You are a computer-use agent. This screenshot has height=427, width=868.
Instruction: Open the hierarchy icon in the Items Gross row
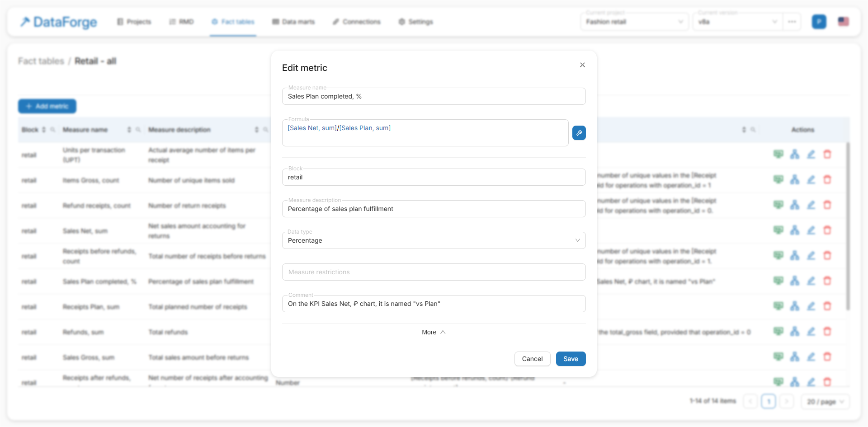click(794, 180)
